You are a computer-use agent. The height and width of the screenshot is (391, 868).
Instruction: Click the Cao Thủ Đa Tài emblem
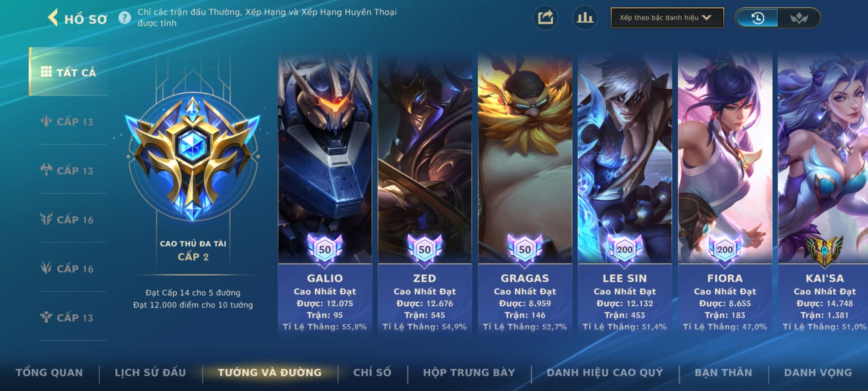tap(193, 157)
